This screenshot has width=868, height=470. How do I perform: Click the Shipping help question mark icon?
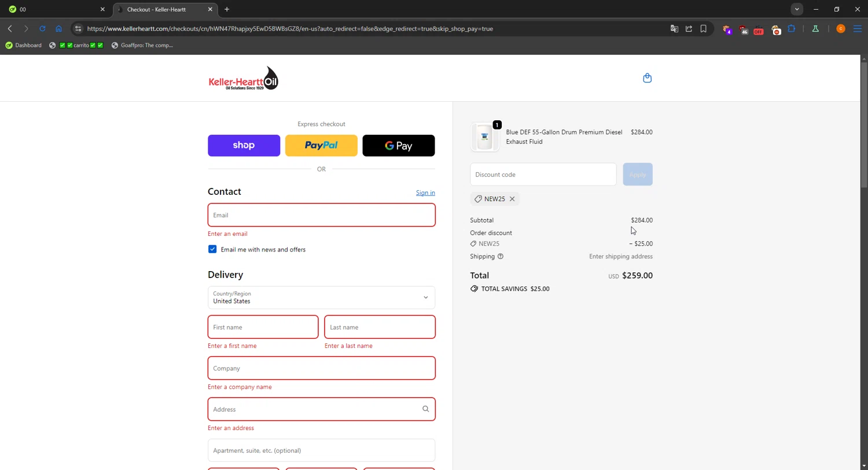501,256
